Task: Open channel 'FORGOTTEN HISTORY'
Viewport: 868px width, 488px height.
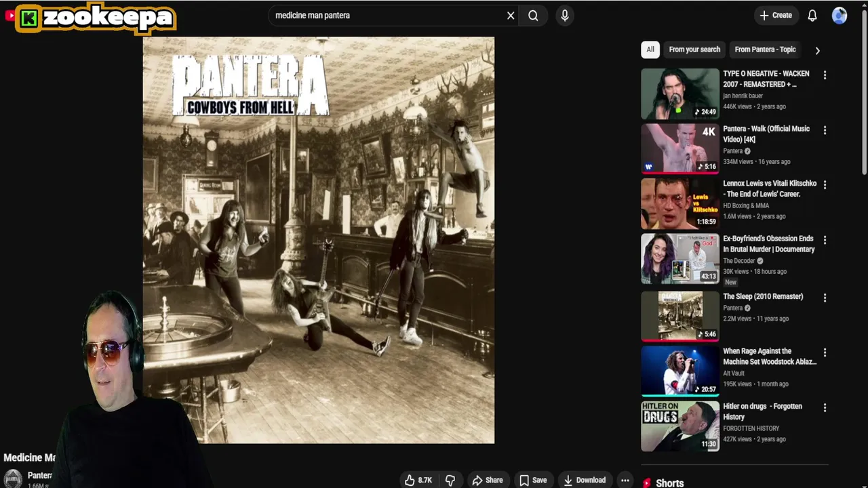Action: 751,428
